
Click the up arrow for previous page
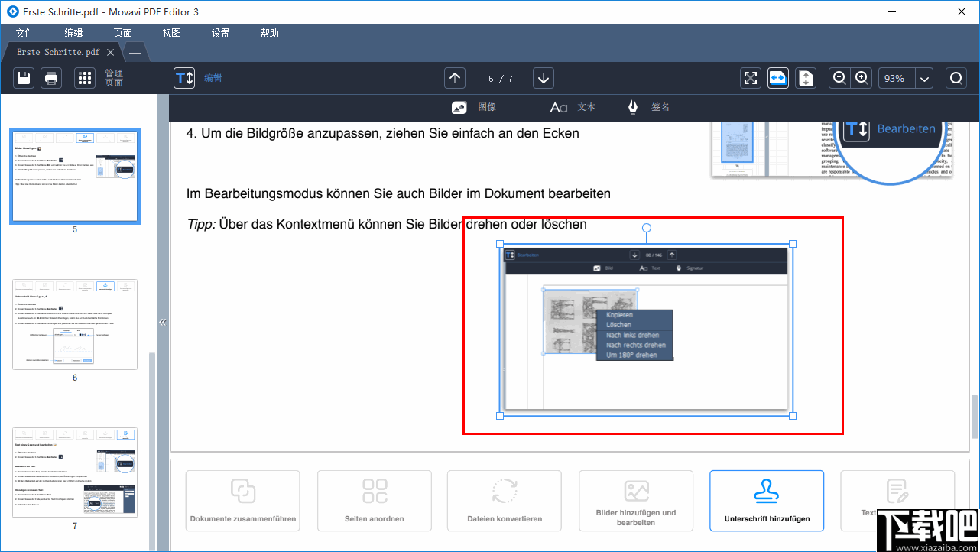tap(454, 77)
